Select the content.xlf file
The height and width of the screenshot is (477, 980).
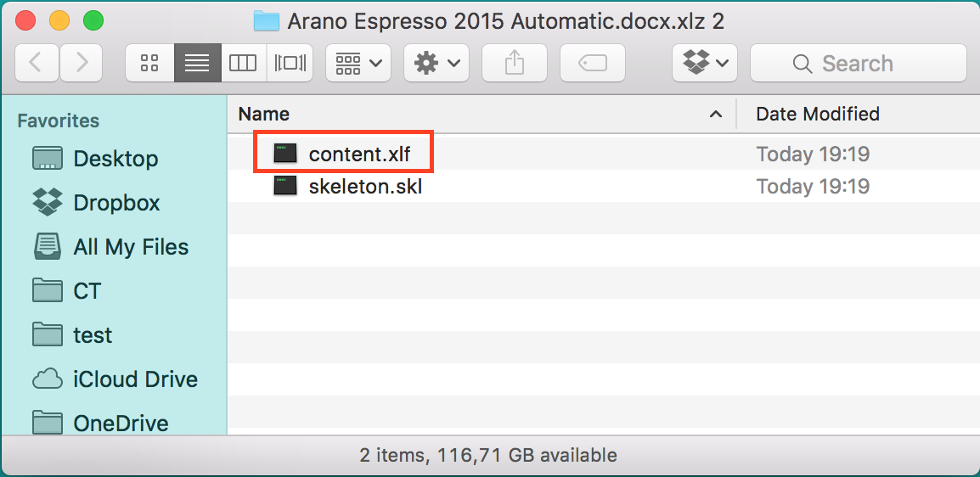coord(359,154)
